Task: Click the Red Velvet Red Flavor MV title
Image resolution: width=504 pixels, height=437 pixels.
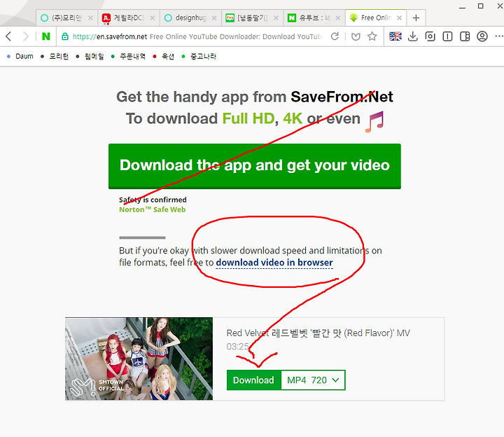Action: point(318,333)
